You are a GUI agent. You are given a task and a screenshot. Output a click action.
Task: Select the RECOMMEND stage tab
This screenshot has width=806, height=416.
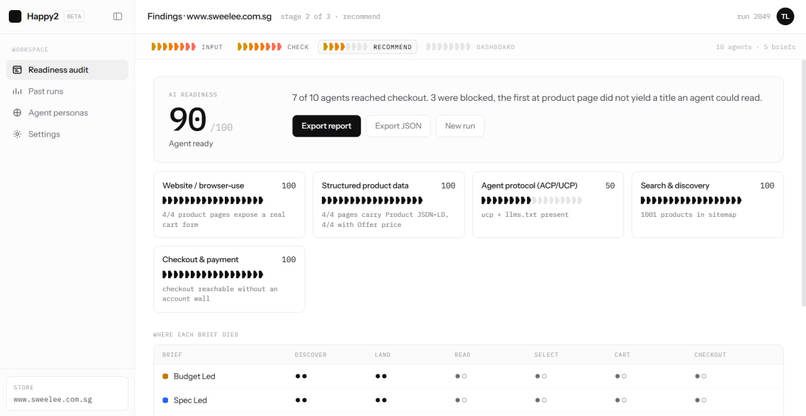368,47
